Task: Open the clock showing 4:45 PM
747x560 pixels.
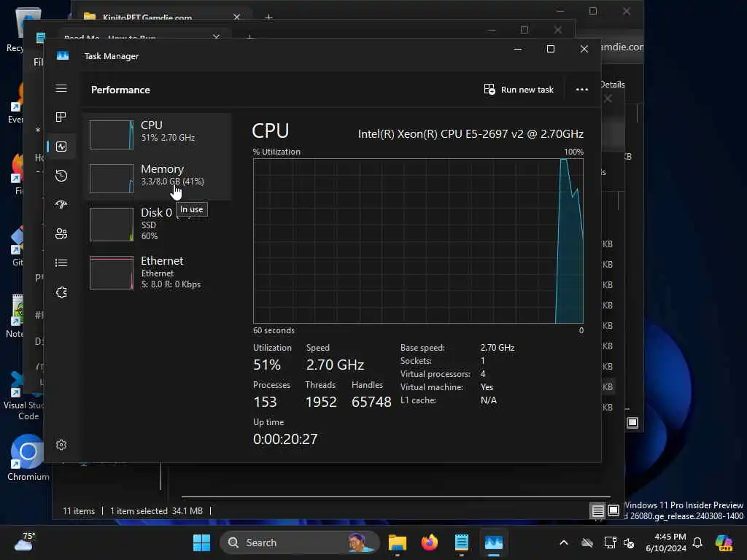Action: pos(665,542)
